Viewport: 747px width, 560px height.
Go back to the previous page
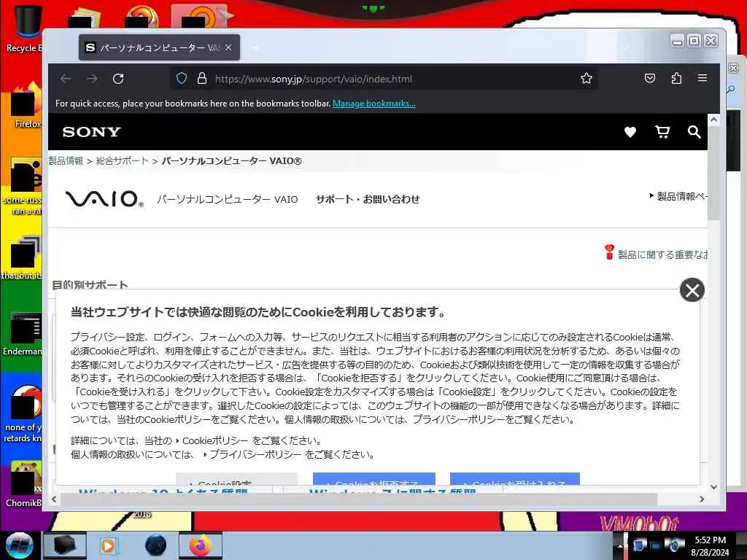pyautogui.click(x=66, y=79)
